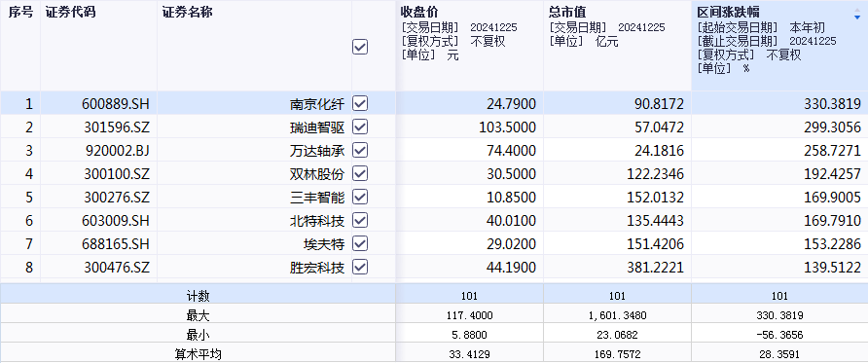Select the 序号 column header

[x=20, y=13]
